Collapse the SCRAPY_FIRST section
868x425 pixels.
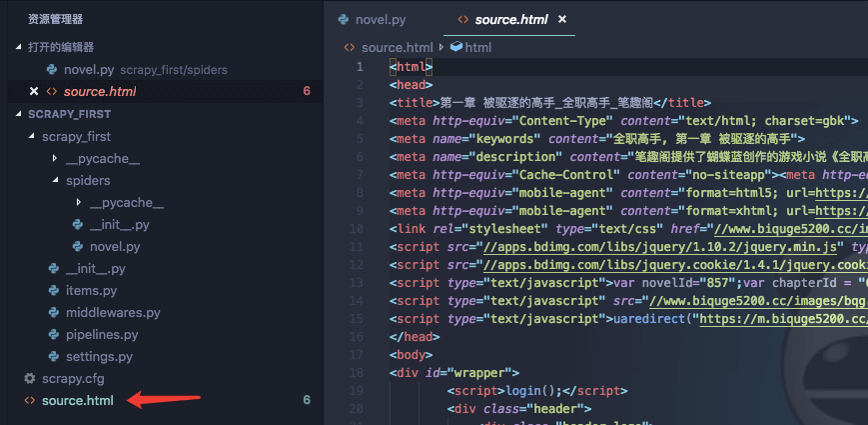pos(19,114)
